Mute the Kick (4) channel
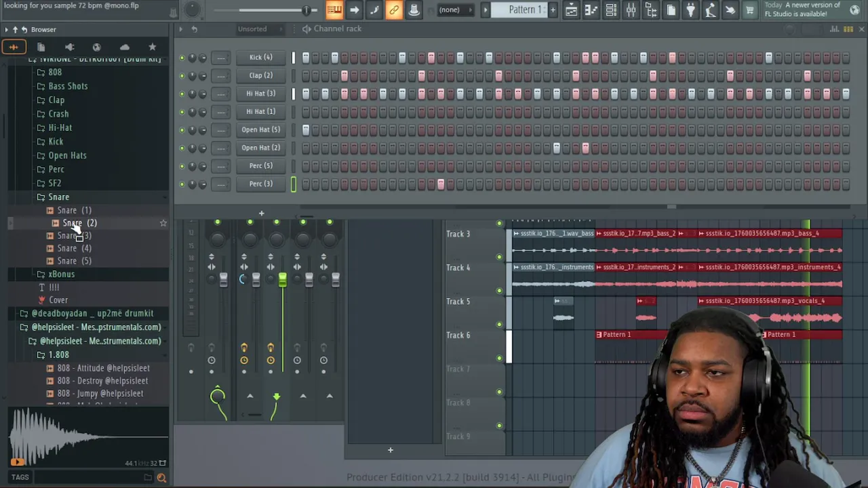 [182, 58]
